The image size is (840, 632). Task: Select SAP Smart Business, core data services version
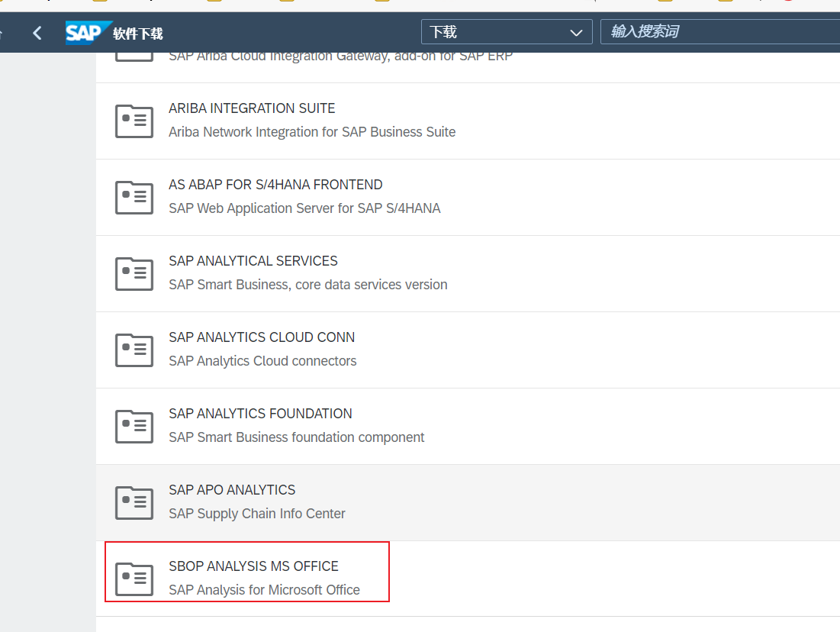[308, 285]
